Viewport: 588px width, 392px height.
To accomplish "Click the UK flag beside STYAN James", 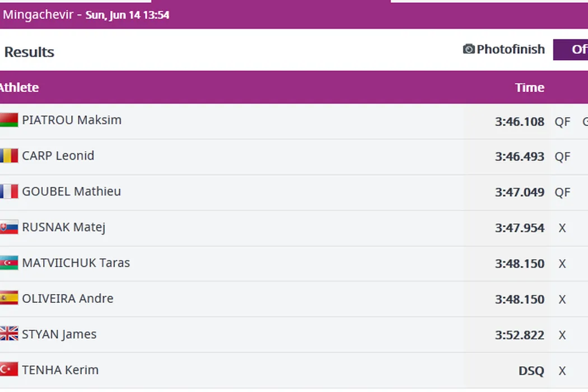I will 8,334.
